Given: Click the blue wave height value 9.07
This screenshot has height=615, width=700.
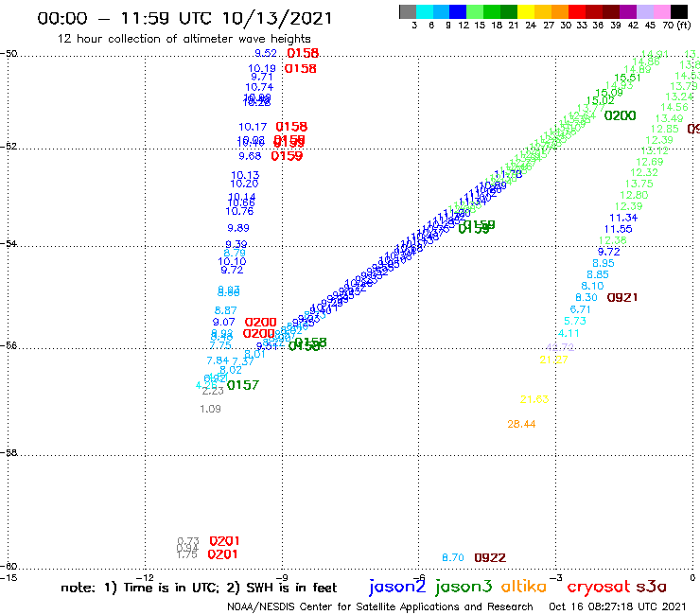Looking at the screenshot, I should tap(223, 322).
